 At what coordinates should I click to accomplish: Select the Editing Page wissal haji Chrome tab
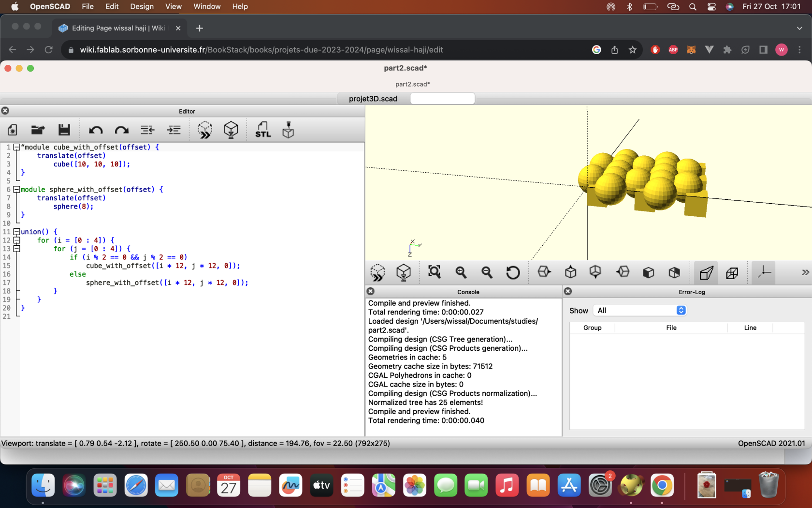click(x=118, y=28)
